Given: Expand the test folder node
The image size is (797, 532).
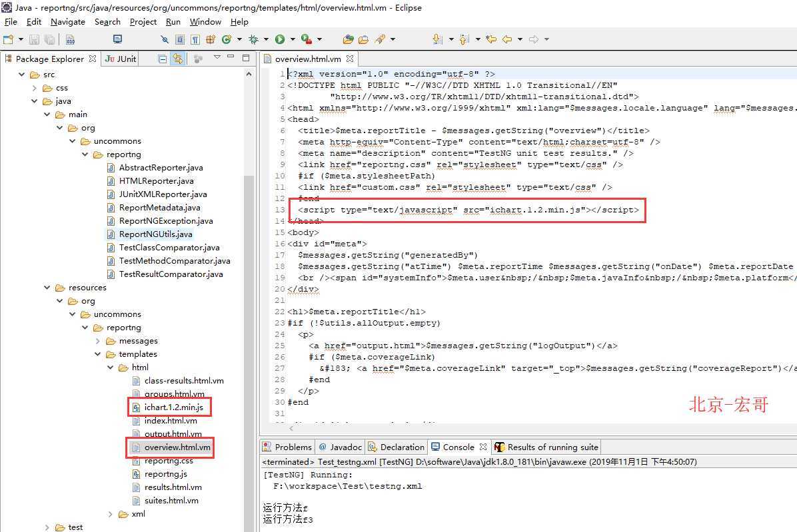Looking at the screenshot, I should coord(47,527).
